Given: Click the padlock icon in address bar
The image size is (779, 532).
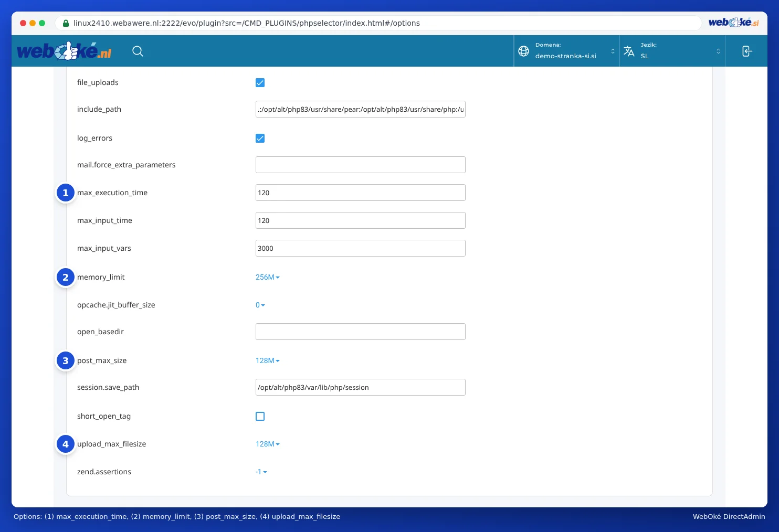Looking at the screenshot, I should tap(66, 23).
